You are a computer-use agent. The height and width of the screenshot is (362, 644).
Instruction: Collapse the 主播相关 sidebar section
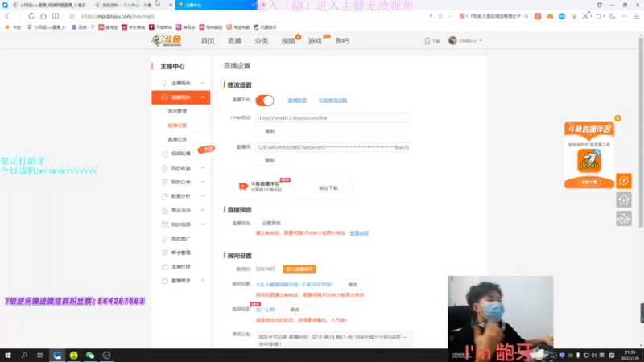pyautogui.click(x=203, y=83)
